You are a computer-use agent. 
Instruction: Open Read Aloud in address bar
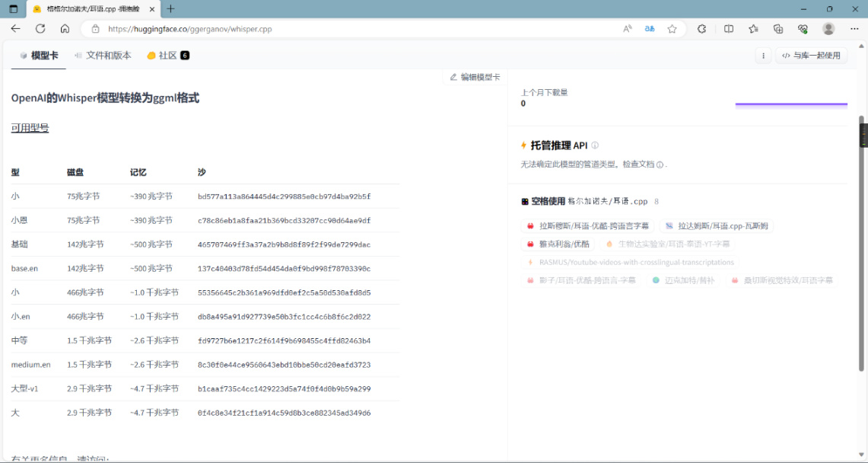click(627, 29)
